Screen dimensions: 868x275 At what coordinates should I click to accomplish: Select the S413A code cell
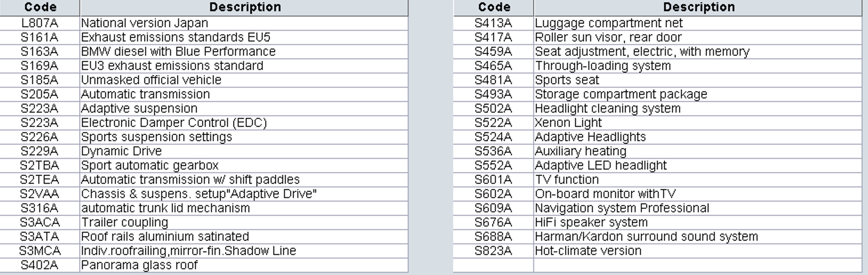point(493,23)
